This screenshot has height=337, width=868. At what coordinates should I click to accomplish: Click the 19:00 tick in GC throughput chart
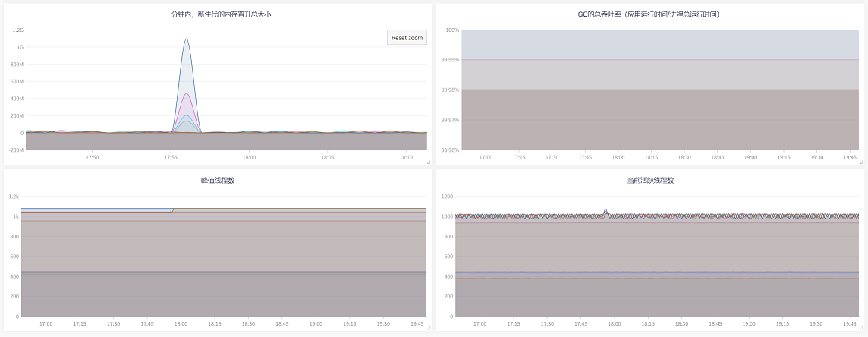[750, 157]
